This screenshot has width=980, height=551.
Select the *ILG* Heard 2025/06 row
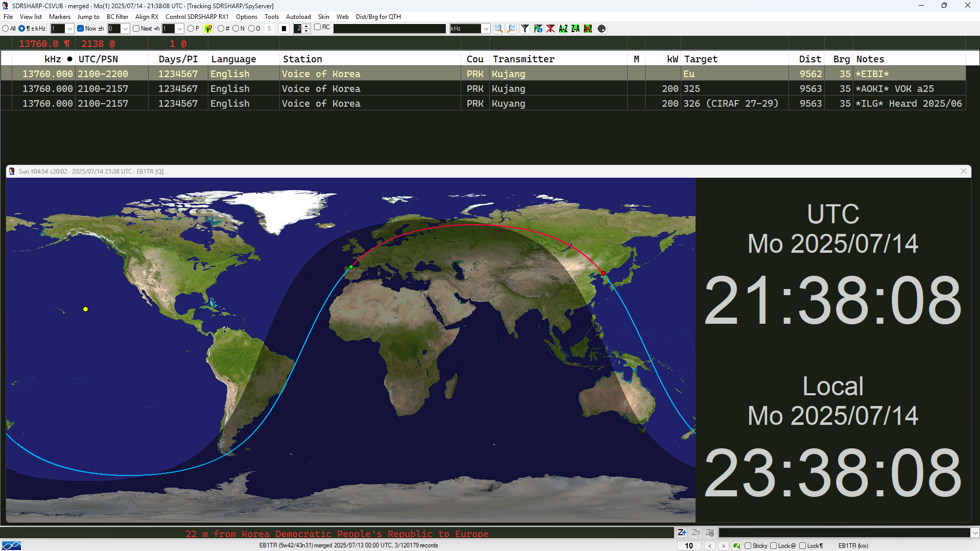(x=483, y=103)
